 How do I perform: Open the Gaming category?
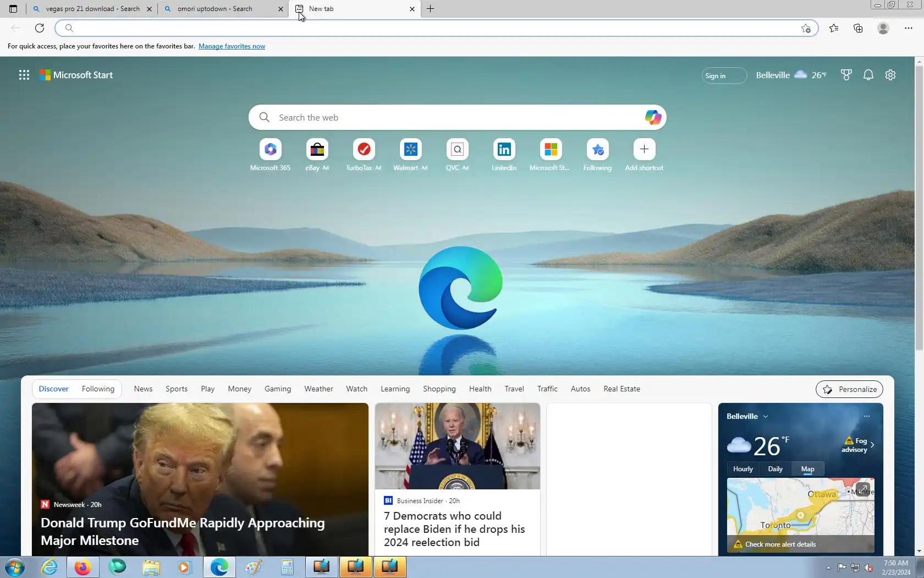(x=278, y=389)
